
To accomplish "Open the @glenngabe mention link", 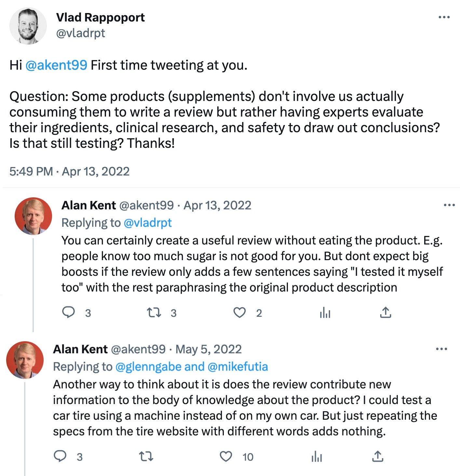I will coord(148,367).
